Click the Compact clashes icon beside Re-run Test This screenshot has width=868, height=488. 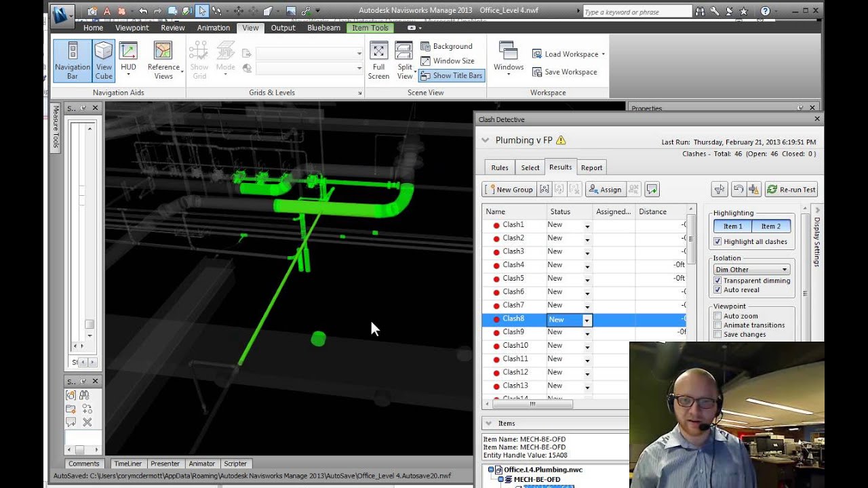tap(753, 190)
